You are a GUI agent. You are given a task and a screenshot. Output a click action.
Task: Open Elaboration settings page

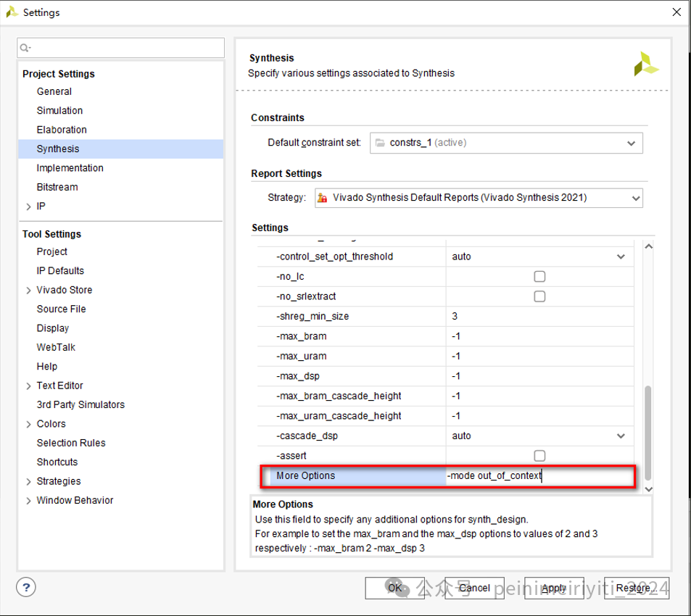(x=62, y=130)
